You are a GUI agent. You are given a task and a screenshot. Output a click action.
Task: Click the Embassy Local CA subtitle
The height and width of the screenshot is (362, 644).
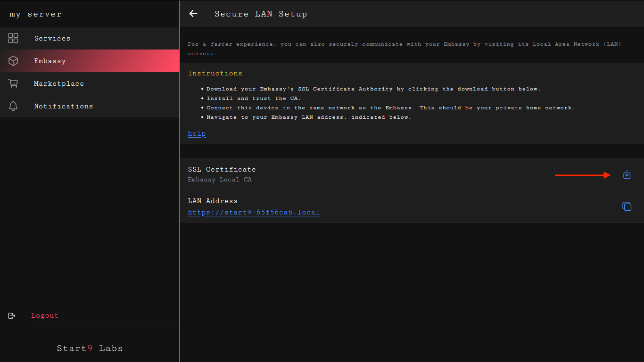pos(220,180)
